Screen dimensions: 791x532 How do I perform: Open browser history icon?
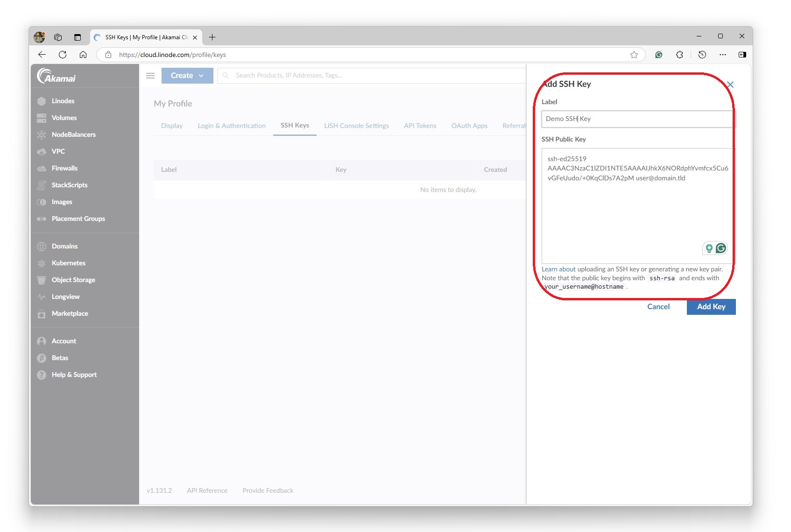pyautogui.click(x=702, y=55)
